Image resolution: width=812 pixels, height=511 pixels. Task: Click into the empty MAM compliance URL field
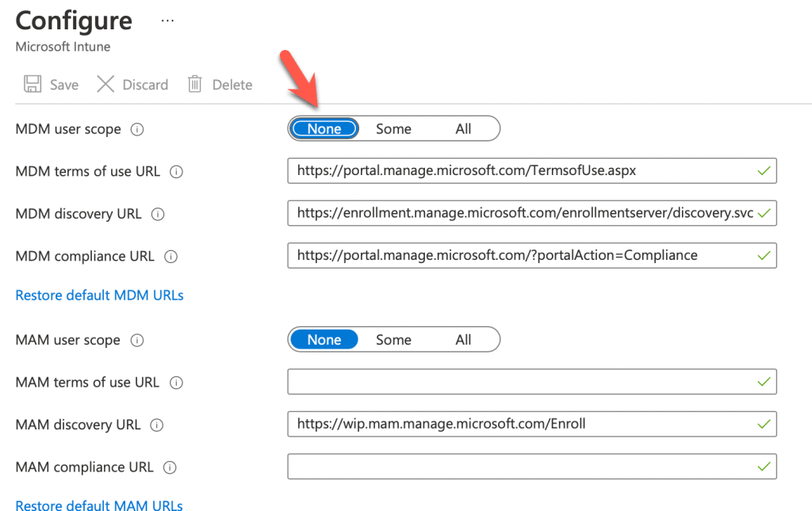pyautogui.click(x=523, y=466)
